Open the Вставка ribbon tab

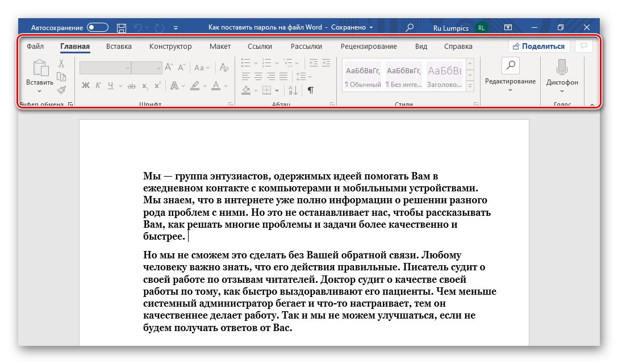[118, 46]
